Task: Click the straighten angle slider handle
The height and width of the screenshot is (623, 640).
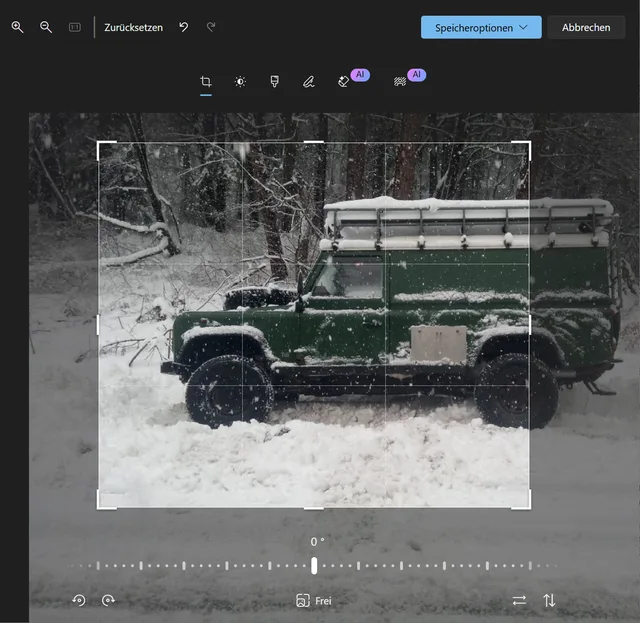Action: click(x=314, y=565)
